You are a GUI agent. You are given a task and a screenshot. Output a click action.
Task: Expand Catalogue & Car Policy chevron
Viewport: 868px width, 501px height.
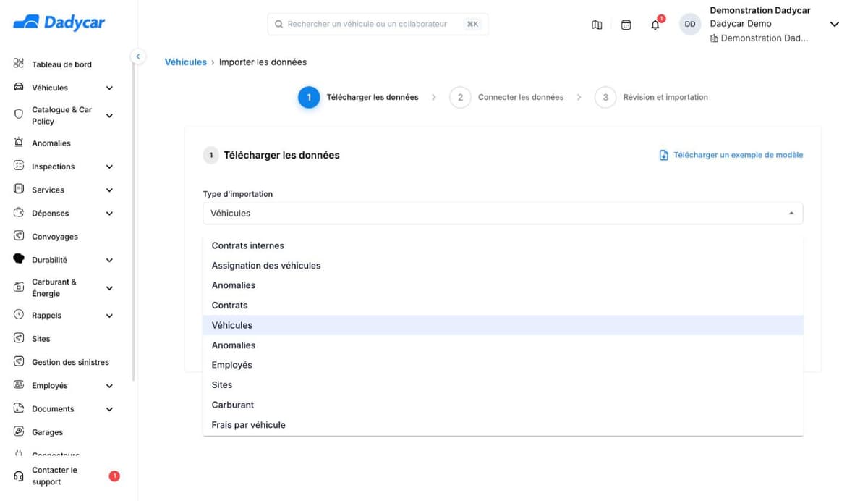coord(109,115)
